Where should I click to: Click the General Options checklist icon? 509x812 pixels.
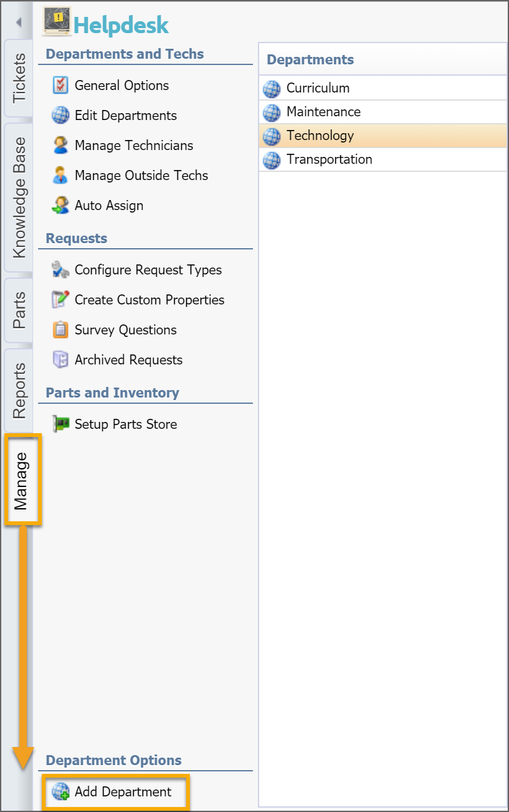(60, 86)
